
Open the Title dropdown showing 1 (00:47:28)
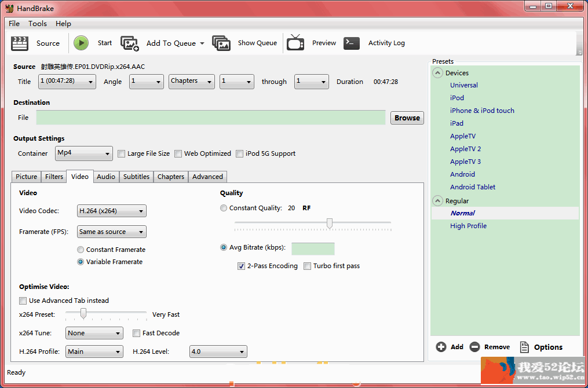[67, 81]
